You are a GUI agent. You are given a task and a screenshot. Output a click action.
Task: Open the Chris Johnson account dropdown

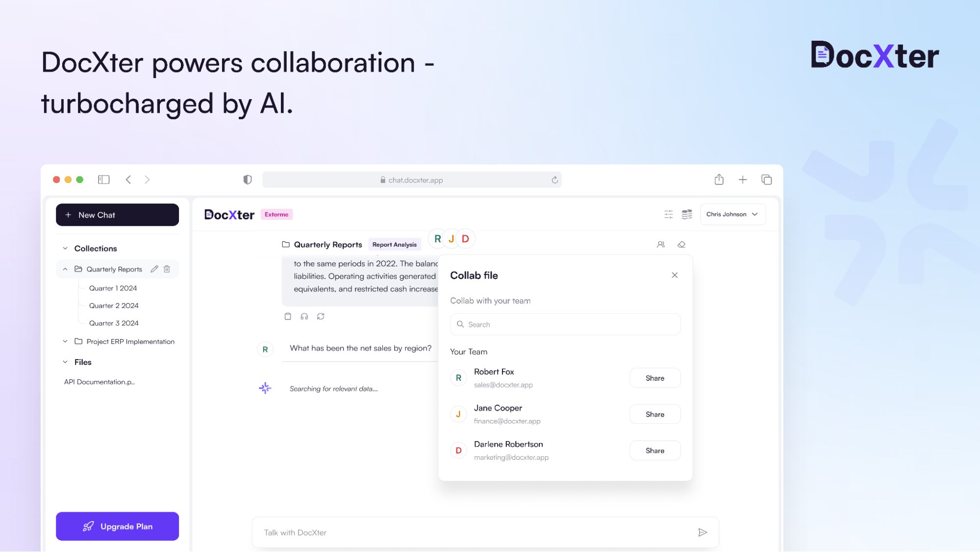tap(732, 214)
